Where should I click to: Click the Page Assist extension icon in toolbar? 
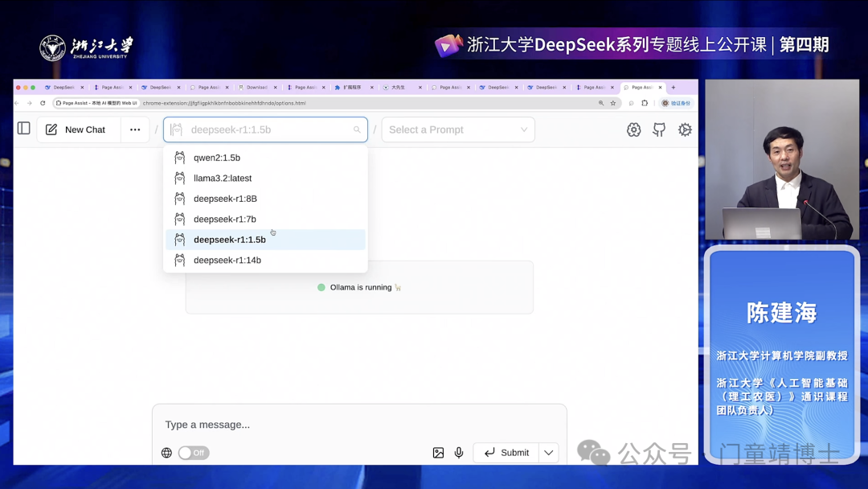631,103
